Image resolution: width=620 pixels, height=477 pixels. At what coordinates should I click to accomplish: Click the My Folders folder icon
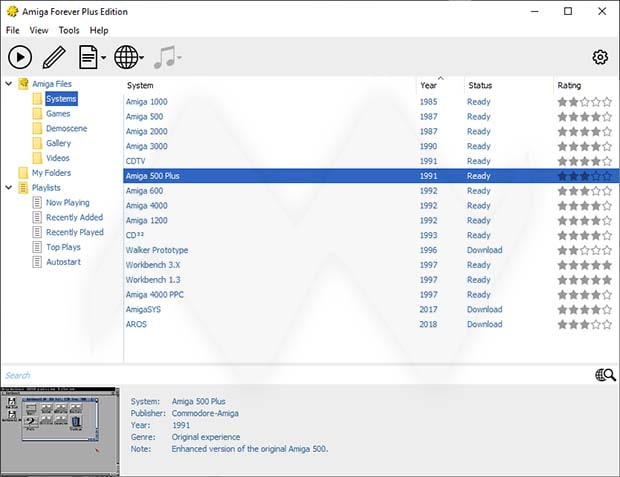point(23,173)
